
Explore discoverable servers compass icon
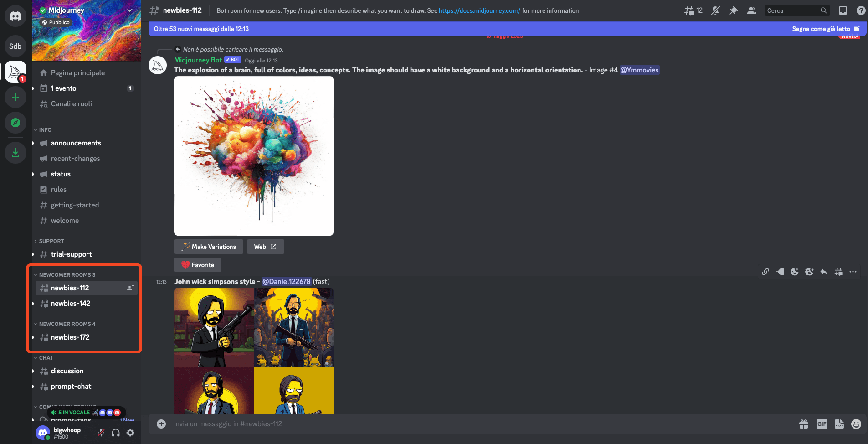coord(15,123)
